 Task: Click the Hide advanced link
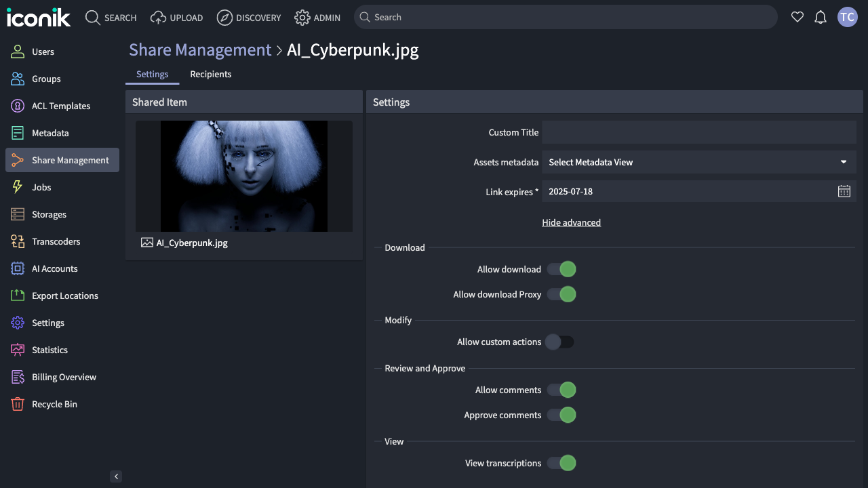coord(571,222)
